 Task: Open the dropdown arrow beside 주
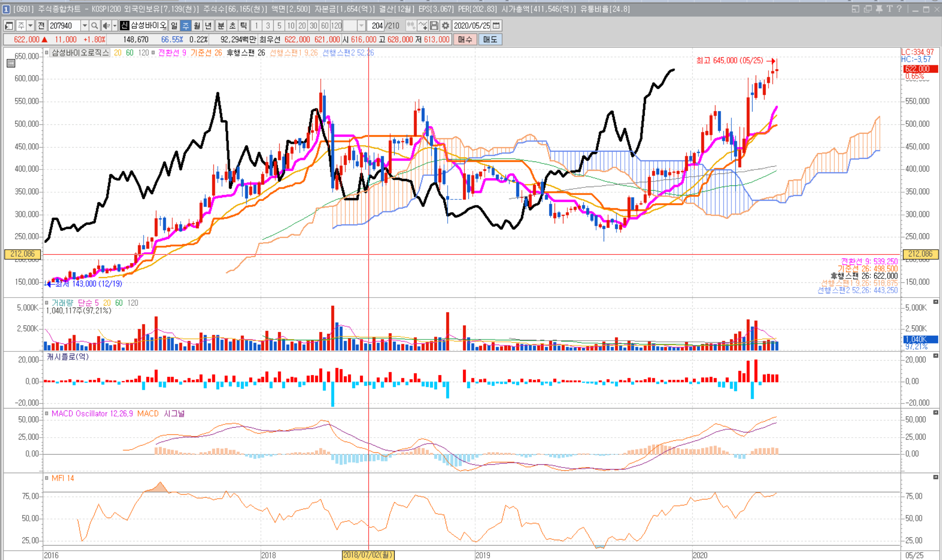click(x=30, y=26)
